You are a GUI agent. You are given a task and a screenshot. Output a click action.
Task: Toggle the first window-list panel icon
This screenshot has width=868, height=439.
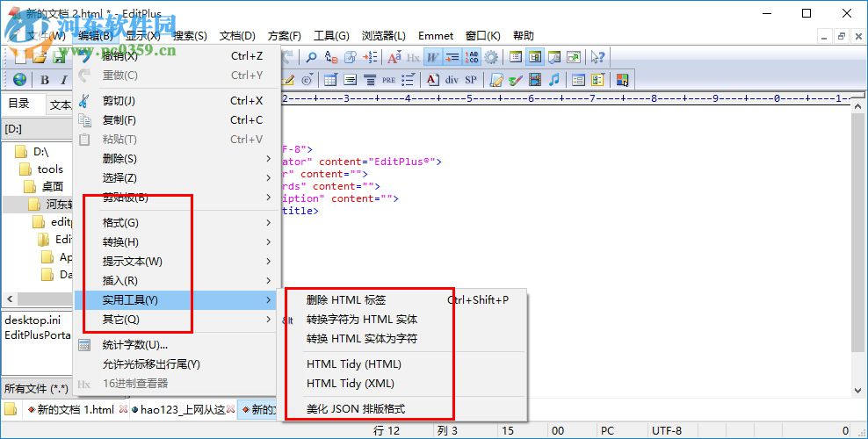pos(516,57)
